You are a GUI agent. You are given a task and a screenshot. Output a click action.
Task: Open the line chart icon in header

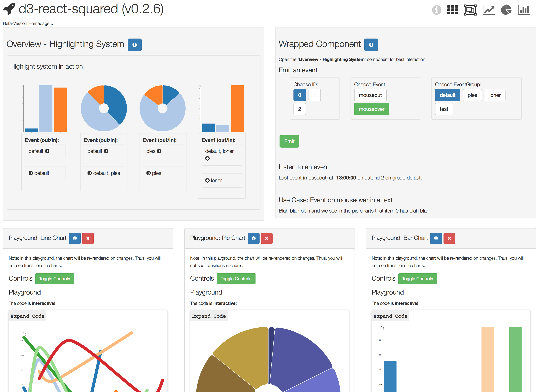[x=489, y=10]
